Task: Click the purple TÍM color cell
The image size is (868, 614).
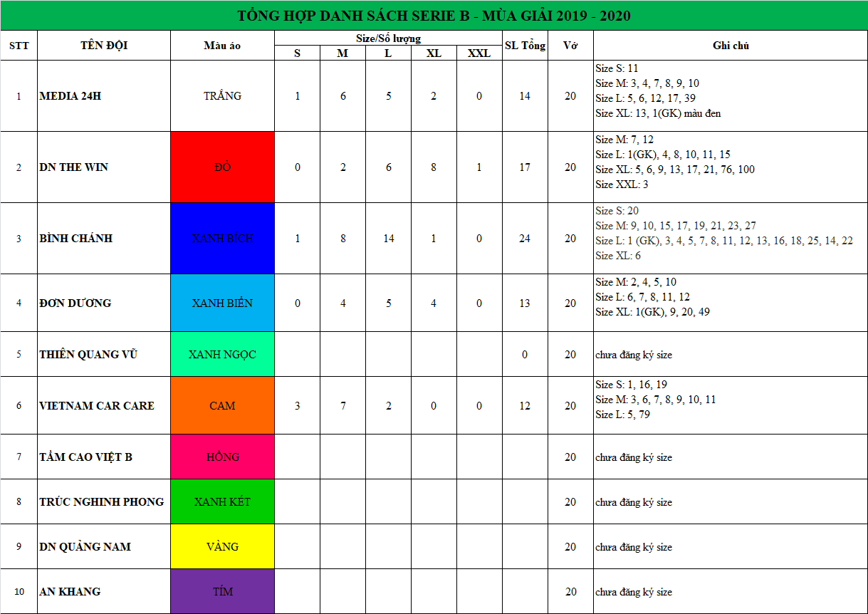Action: (222, 592)
